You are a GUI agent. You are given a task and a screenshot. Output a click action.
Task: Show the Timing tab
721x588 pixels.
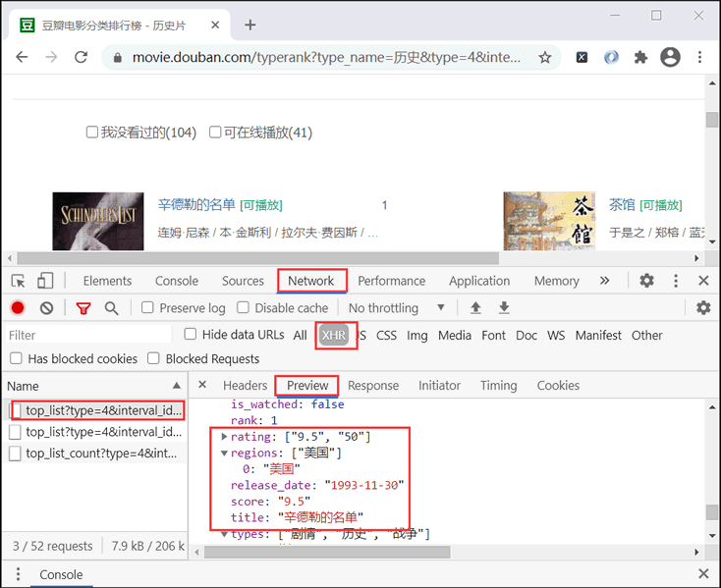[498, 386]
